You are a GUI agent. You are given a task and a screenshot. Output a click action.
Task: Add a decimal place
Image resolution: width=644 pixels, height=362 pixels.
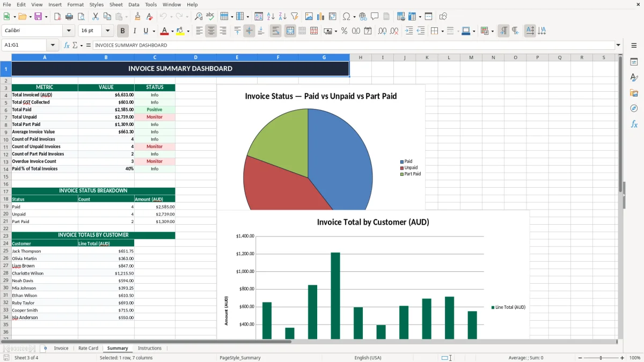pyautogui.click(x=383, y=31)
